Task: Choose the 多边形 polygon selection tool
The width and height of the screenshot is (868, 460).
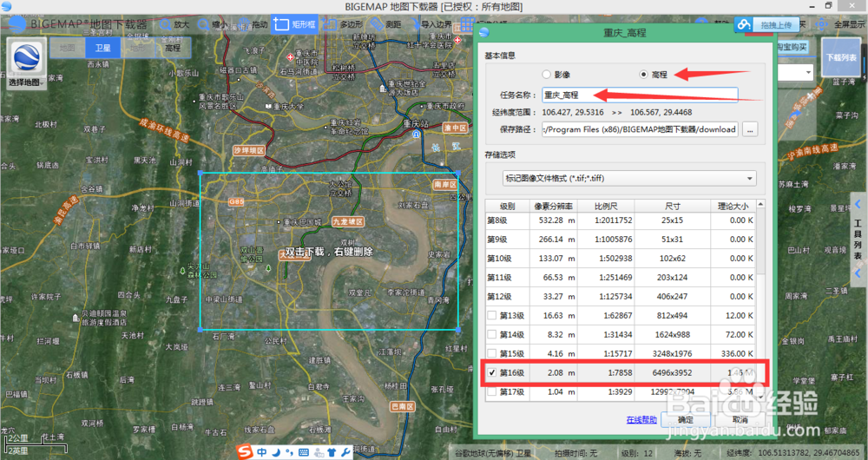Action: [x=343, y=24]
